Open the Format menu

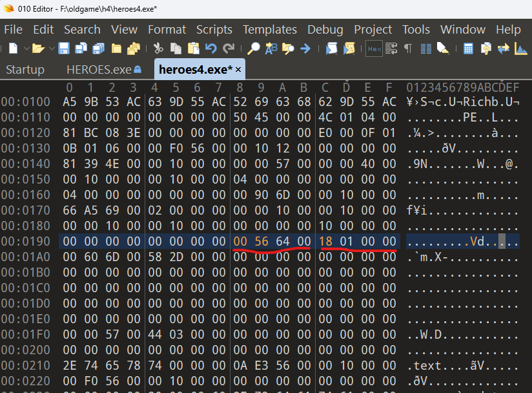pyautogui.click(x=167, y=30)
